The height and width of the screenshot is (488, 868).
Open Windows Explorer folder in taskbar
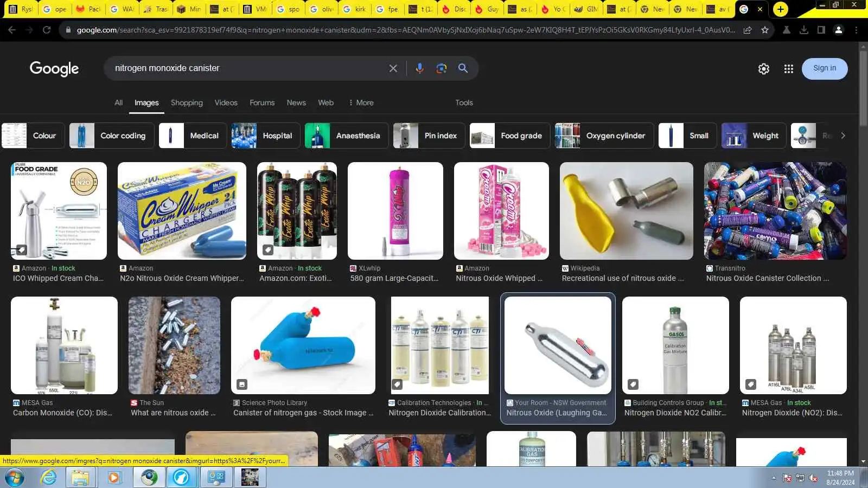tap(80, 478)
